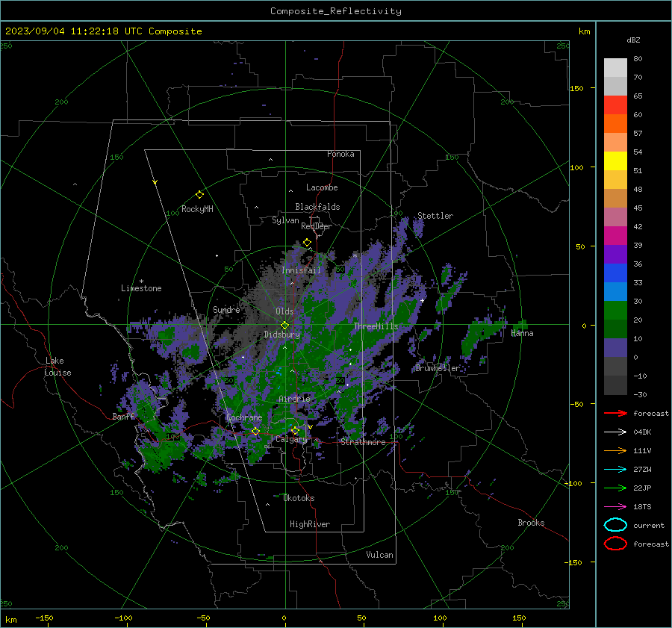Click the Sundre town label
Image resolution: width=672 pixels, height=628 pixels.
(226, 309)
